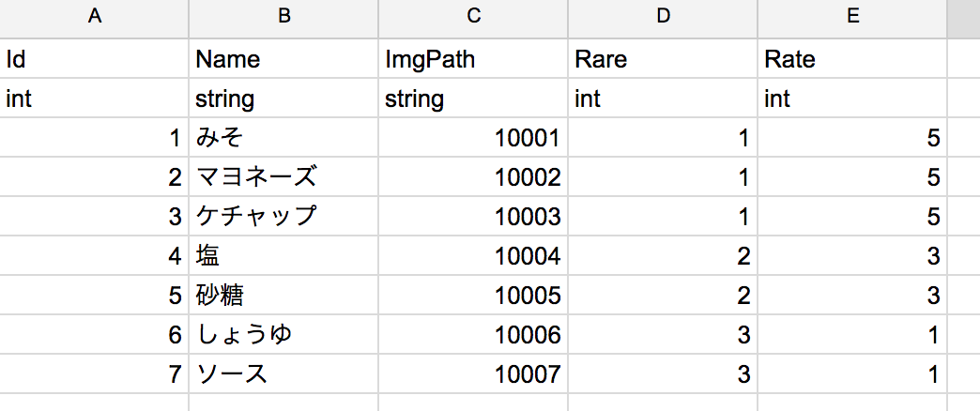980x411 pixels.
Task: Click the cell with 塩
Action: (283, 256)
